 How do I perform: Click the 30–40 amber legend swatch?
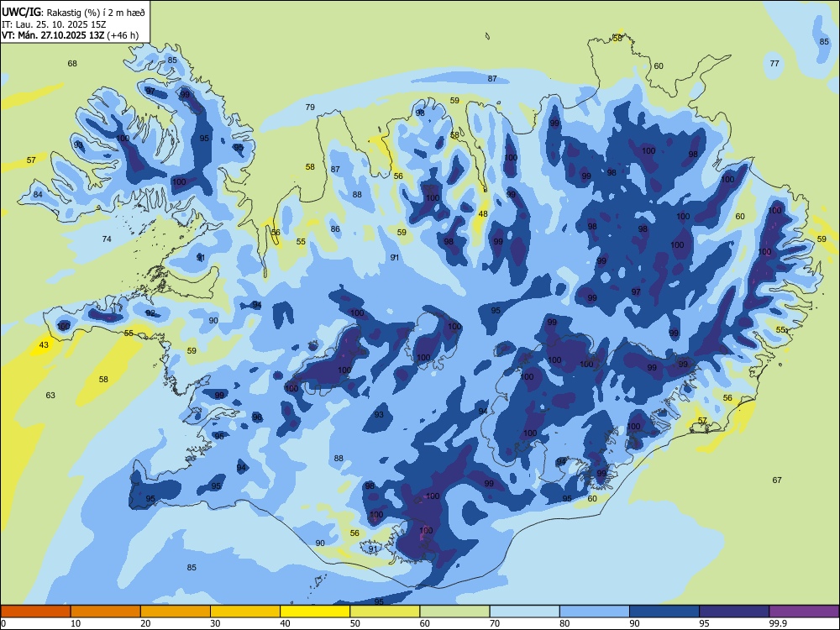point(245,612)
